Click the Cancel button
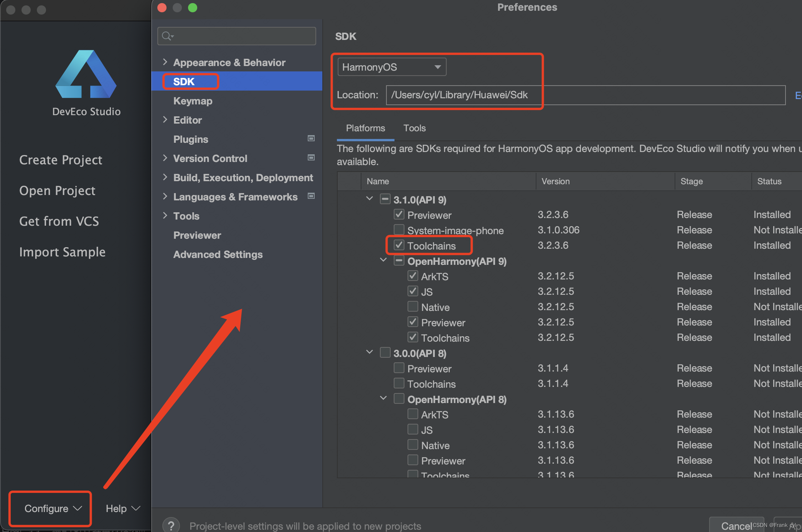The image size is (802, 532). [x=736, y=525]
